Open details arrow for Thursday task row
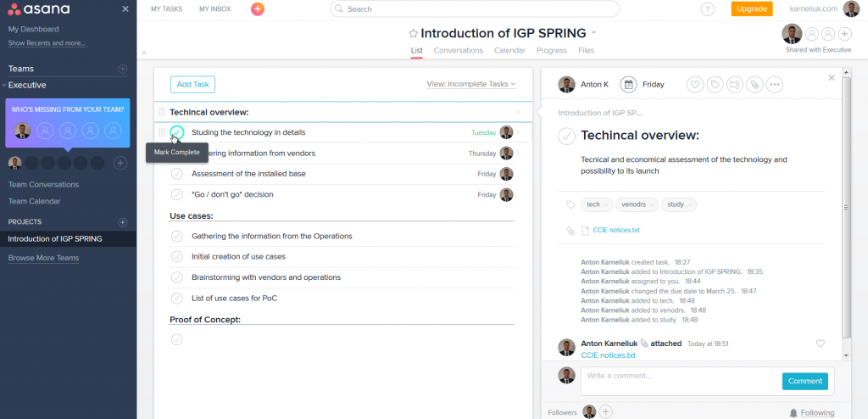Image resolution: width=868 pixels, height=419 pixels. [518, 153]
